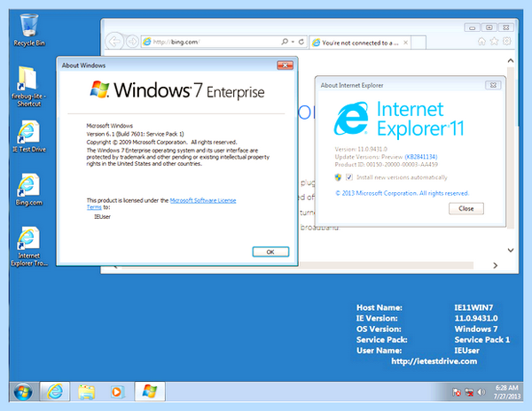Click the UAC shield icon beside checkbox

click(x=338, y=177)
